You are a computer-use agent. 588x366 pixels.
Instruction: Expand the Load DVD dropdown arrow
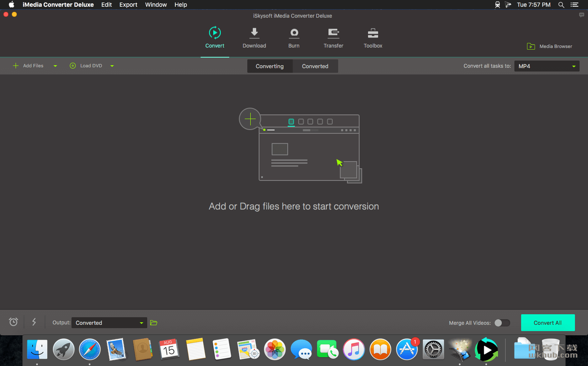pos(112,66)
